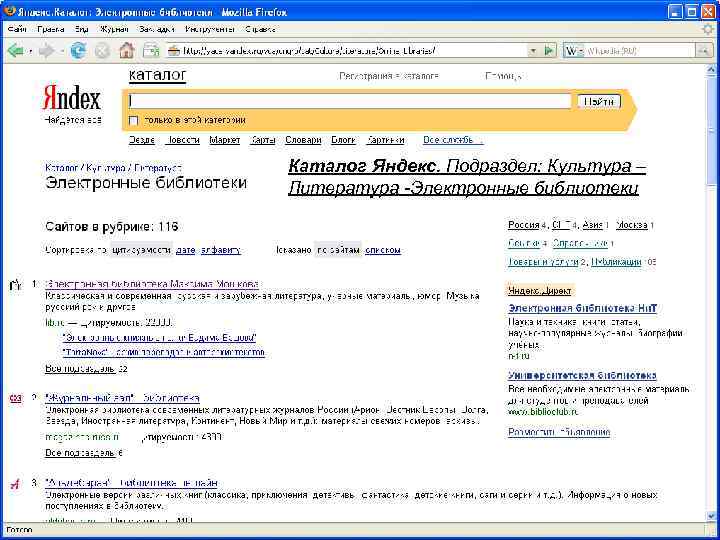Go to the Home page icon
The height and width of the screenshot is (540, 720).
click(126, 51)
